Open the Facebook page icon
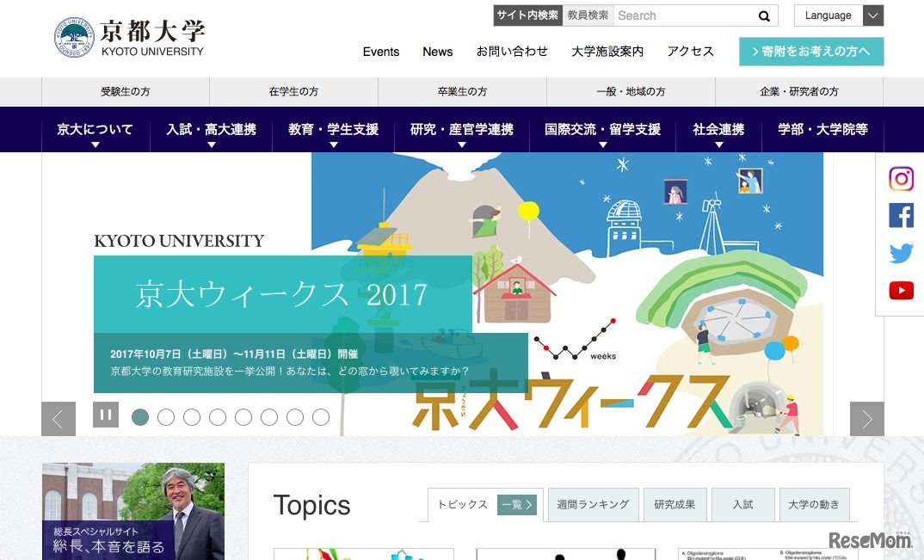 click(x=901, y=215)
